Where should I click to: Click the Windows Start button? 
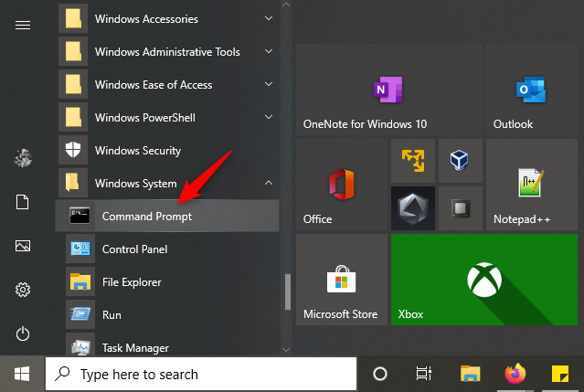coord(22,374)
